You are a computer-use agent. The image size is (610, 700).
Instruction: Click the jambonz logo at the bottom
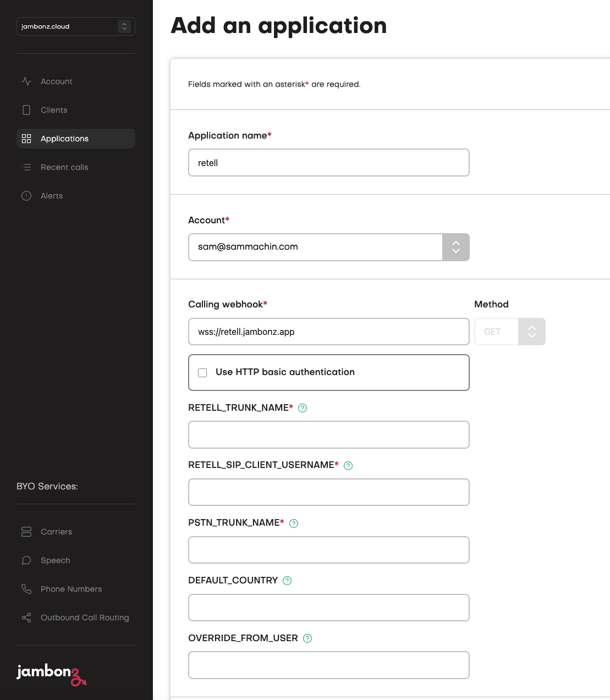tap(51, 675)
